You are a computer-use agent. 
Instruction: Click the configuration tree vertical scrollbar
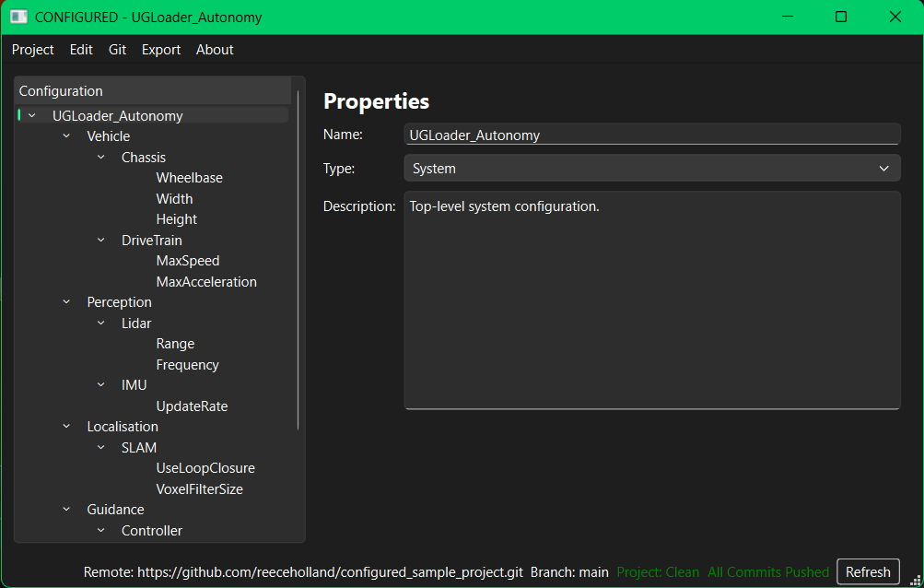[x=298, y=260]
